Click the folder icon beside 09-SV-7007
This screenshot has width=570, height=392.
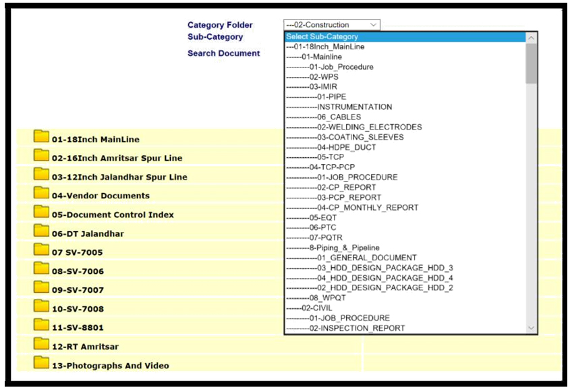pos(42,289)
